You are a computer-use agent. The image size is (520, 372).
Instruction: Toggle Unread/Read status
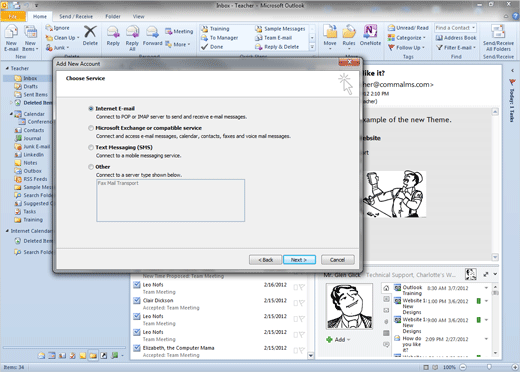pos(408,28)
